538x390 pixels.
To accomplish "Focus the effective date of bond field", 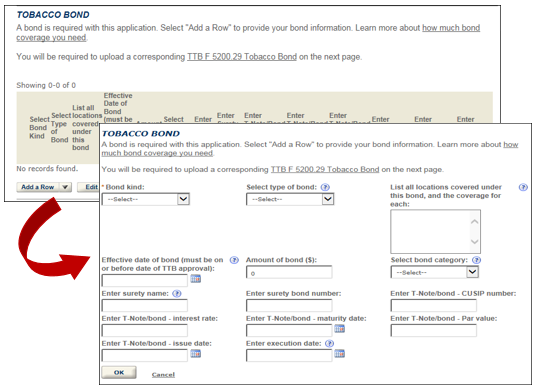I will point(145,281).
